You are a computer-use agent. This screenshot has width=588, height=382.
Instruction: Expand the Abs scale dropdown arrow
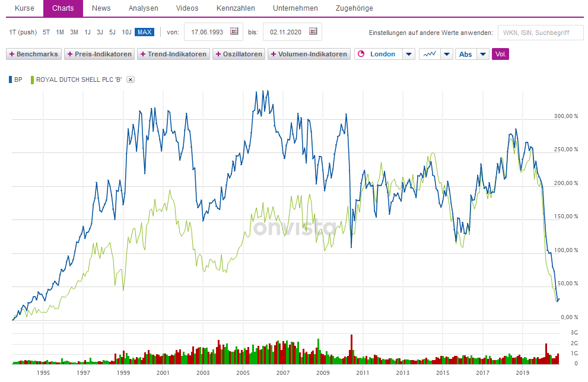click(483, 54)
